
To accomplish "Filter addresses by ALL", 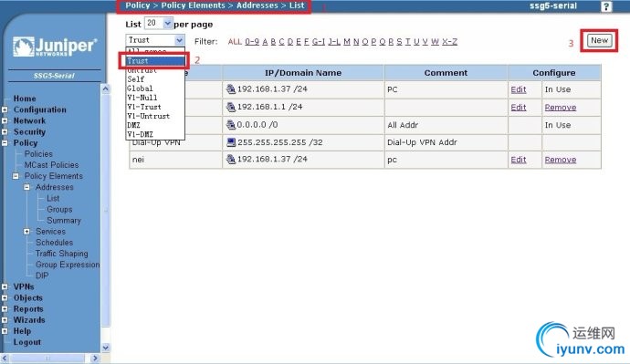I will pos(235,41).
